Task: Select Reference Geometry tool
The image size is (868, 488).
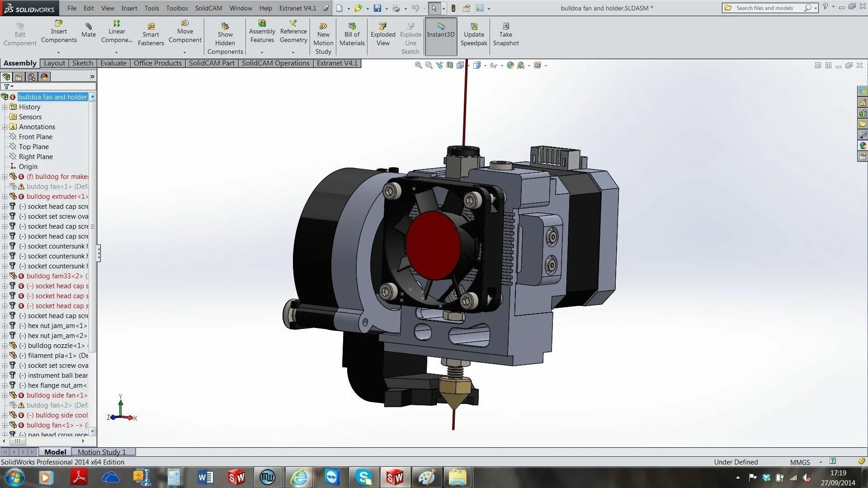Action: coord(293,23)
